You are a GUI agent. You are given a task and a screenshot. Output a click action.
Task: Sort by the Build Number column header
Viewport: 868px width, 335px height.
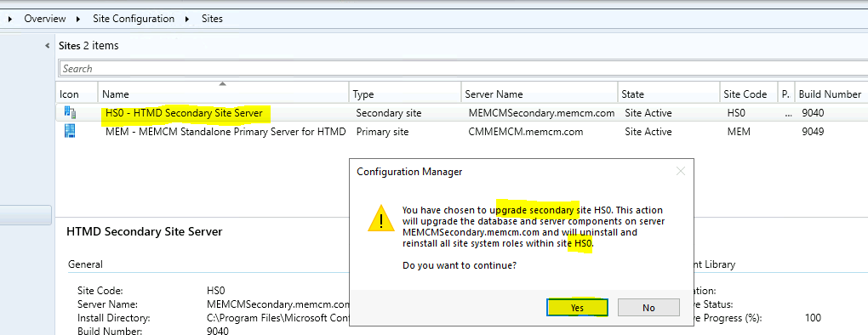click(x=831, y=94)
